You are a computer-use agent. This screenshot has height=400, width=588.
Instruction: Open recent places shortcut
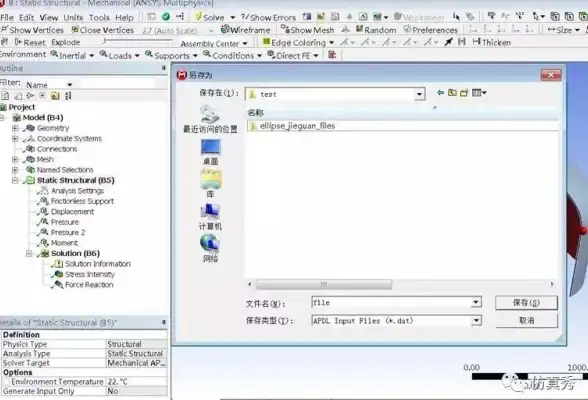point(210,119)
